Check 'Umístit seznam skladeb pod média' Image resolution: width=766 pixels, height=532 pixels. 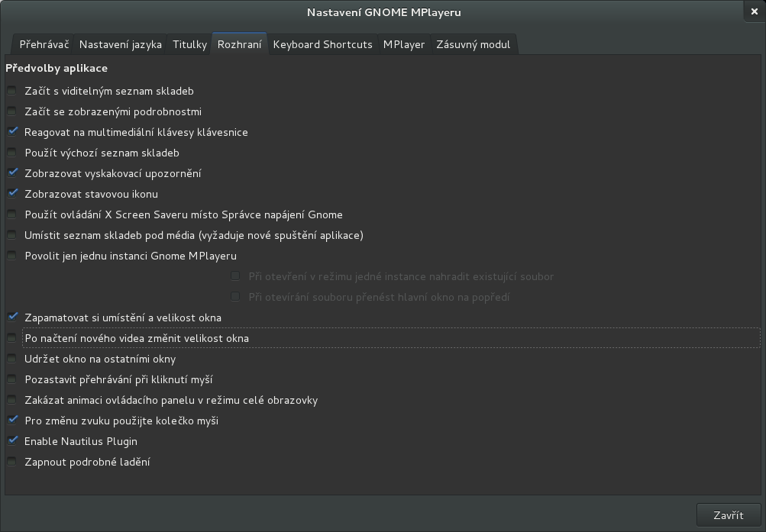point(11,235)
